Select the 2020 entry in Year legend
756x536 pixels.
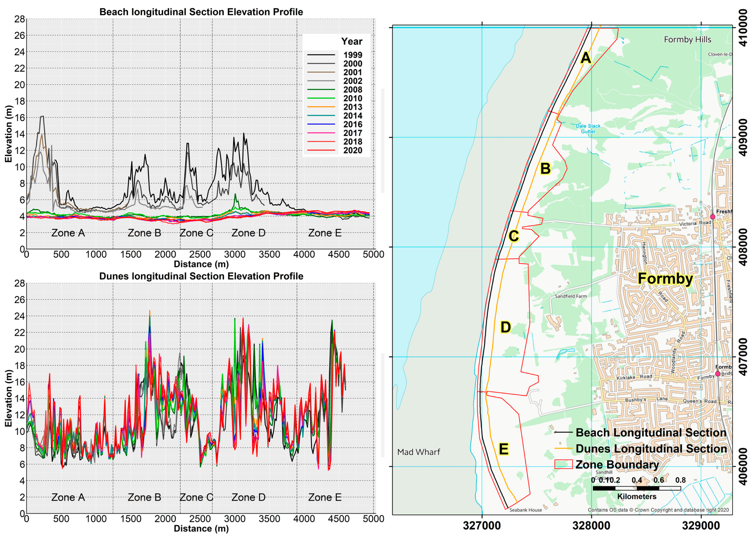coord(352,151)
